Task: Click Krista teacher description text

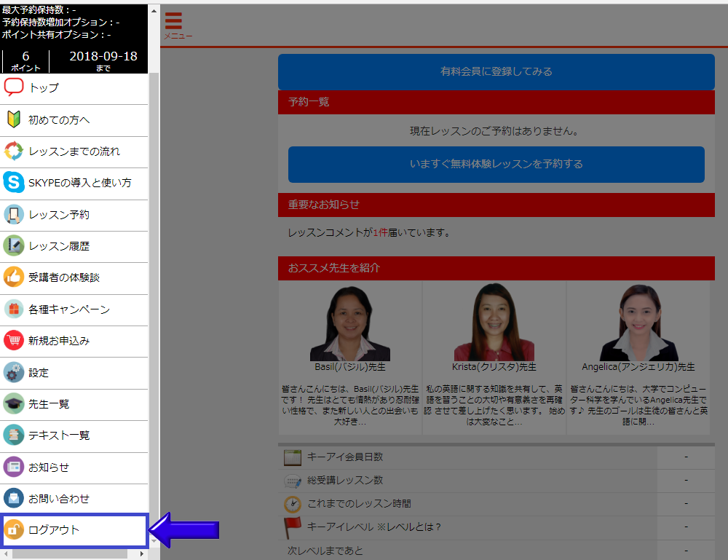Action: [x=494, y=406]
